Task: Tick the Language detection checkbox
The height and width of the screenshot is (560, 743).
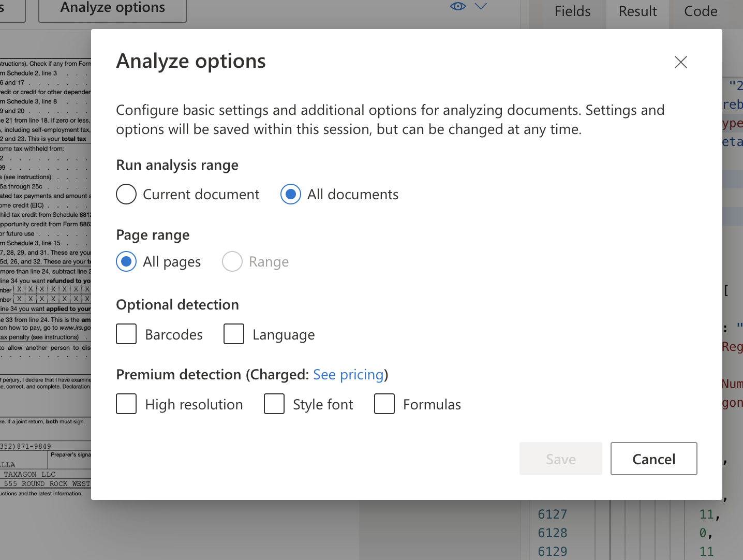Action: 234,334
